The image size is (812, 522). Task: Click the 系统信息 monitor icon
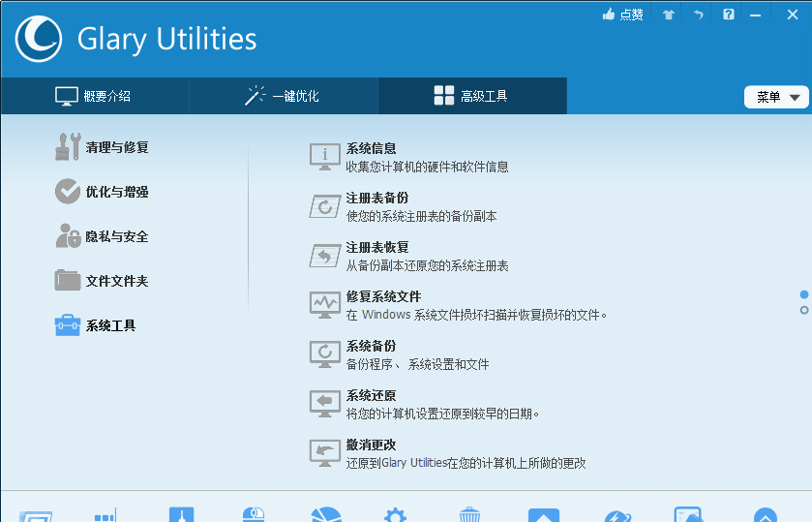point(324,156)
